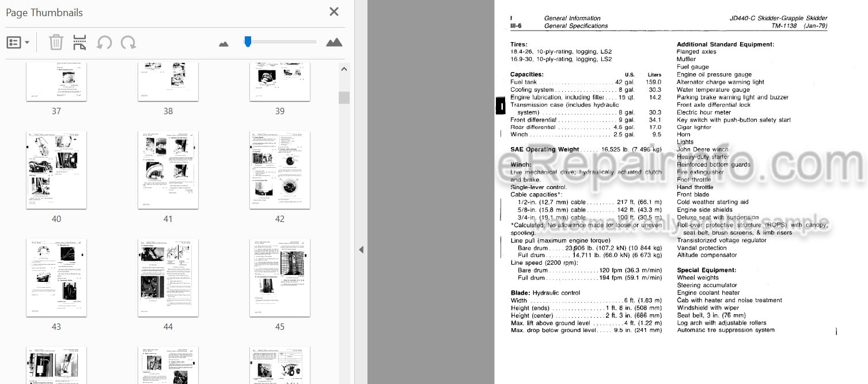Select page 40 thumbnail
The image size is (868, 384).
[56, 170]
